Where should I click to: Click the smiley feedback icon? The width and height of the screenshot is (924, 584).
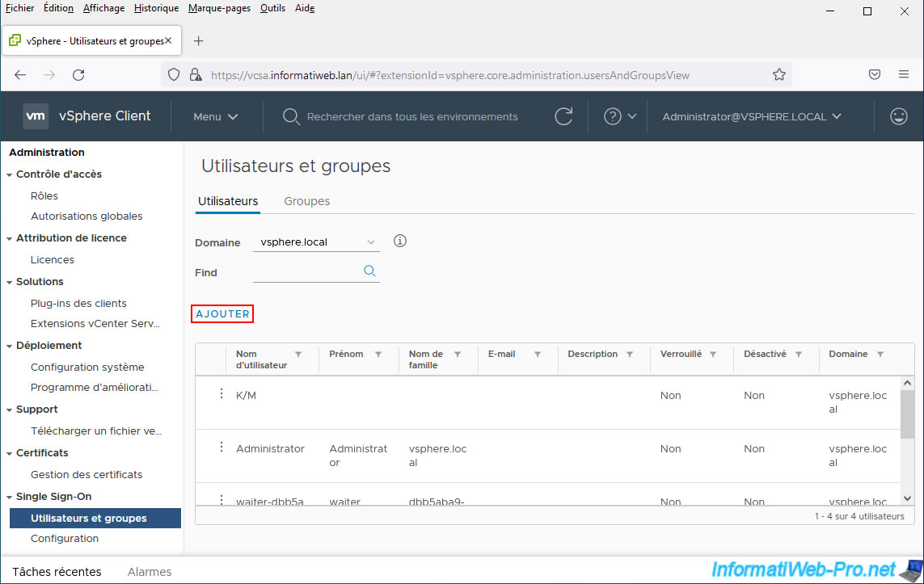click(898, 116)
